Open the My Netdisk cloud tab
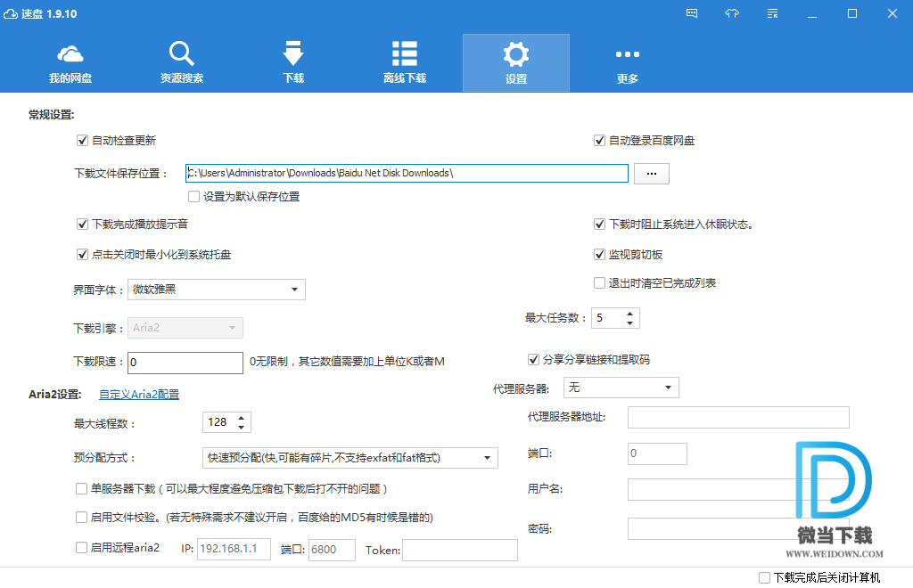 [70, 61]
